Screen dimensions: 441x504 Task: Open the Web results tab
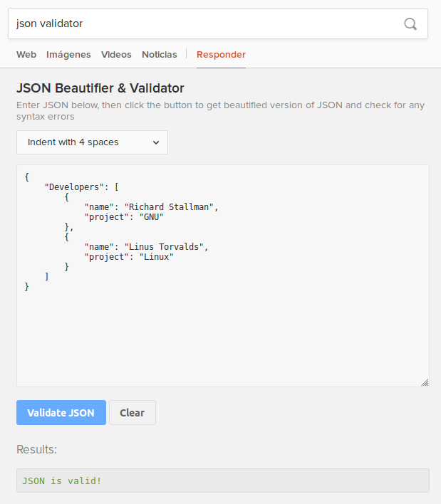pos(26,55)
